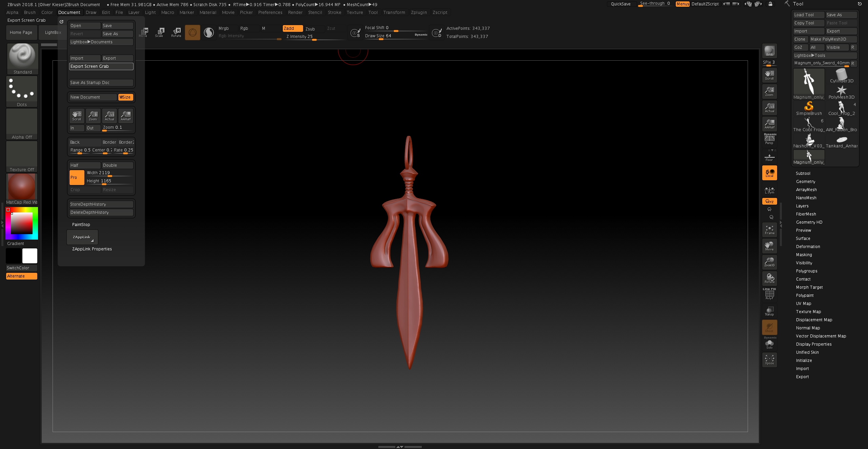Click Load Tool button

point(809,15)
